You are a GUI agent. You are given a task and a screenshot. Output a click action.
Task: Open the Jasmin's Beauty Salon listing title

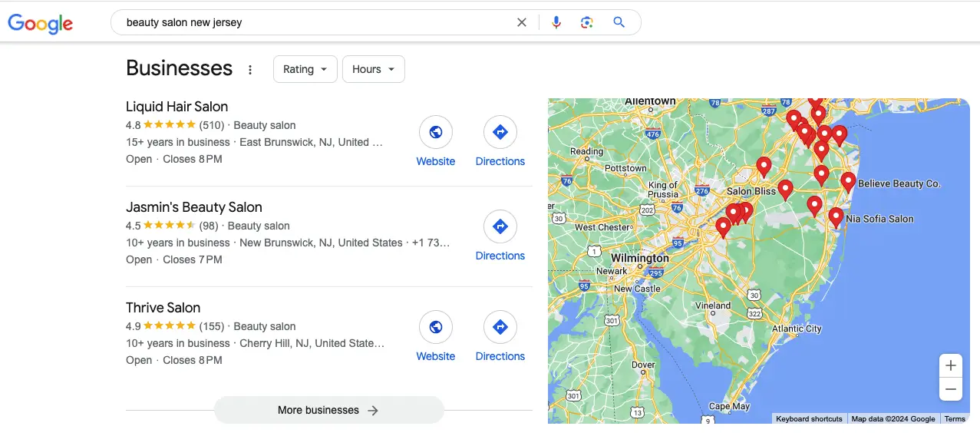pyautogui.click(x=194, y=207)
